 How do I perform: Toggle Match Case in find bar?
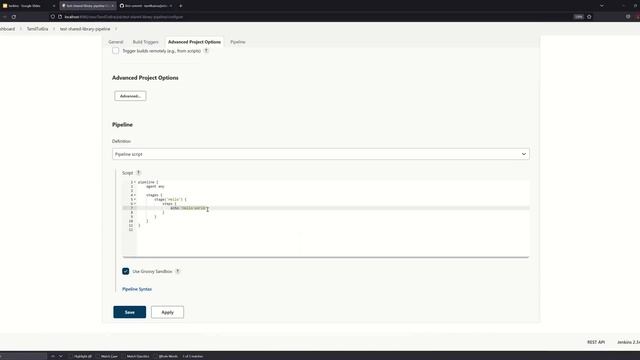(x=107, y=356)
